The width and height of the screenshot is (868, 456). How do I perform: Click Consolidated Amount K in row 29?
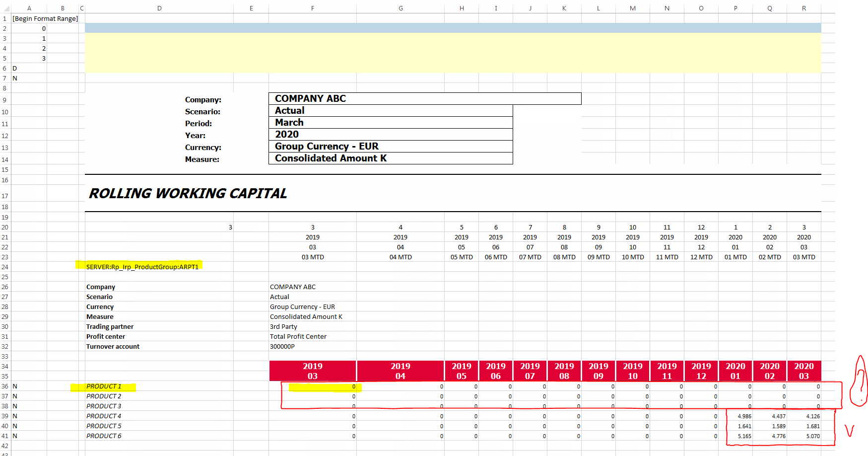(306, 316)
